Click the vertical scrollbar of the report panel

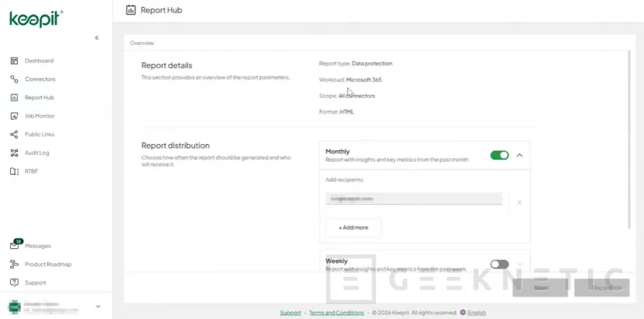click(628, 140)
